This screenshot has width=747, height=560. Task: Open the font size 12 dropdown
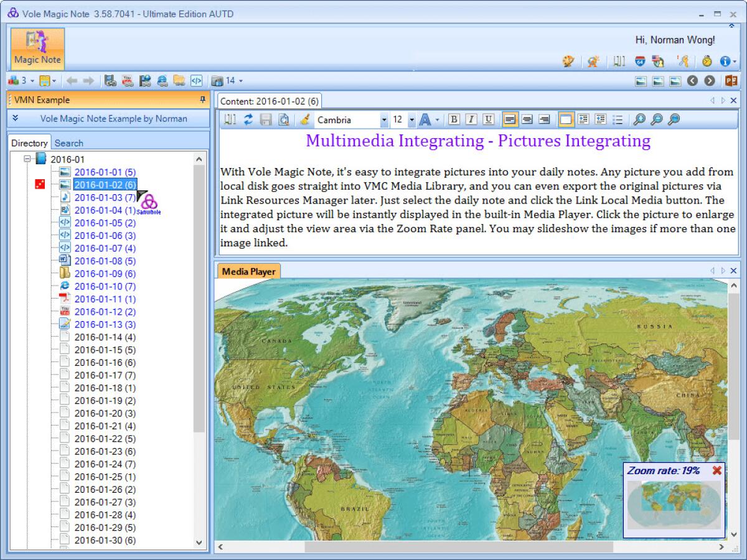pos(411,120)
